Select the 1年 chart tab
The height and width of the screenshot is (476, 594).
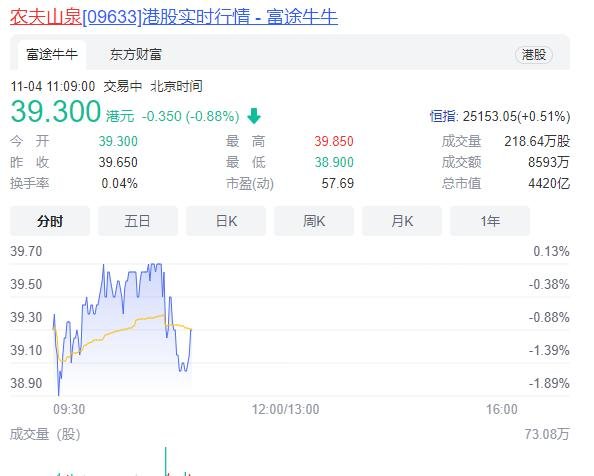pos(490,221)
